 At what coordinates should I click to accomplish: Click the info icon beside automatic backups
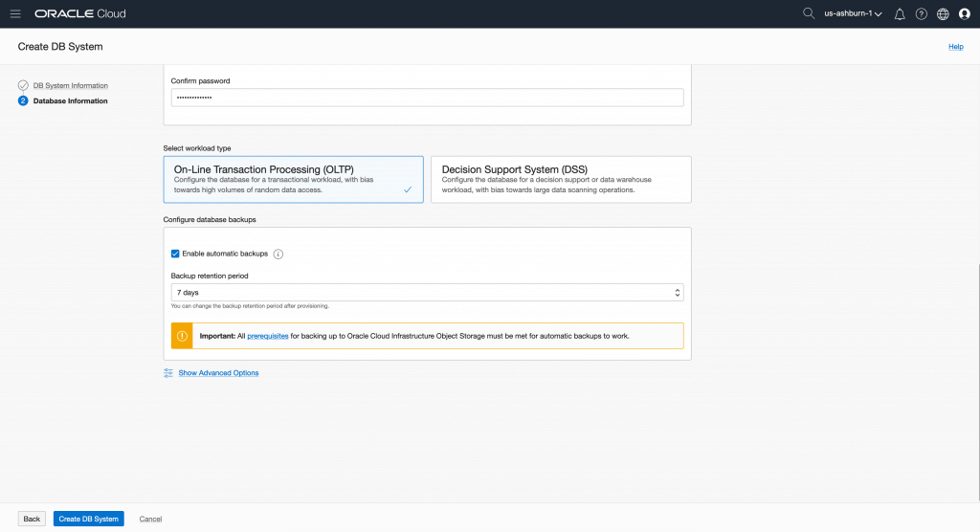[x=278, y=254]
